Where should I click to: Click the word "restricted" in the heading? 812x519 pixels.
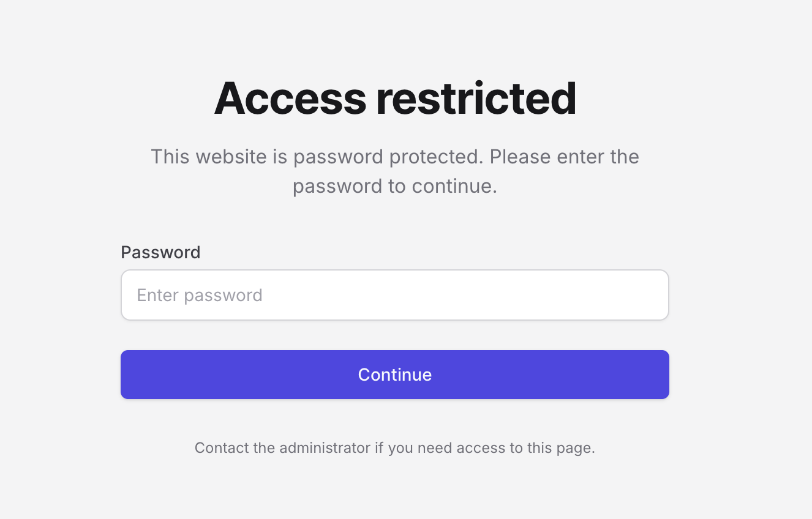(x=476, y=98)
